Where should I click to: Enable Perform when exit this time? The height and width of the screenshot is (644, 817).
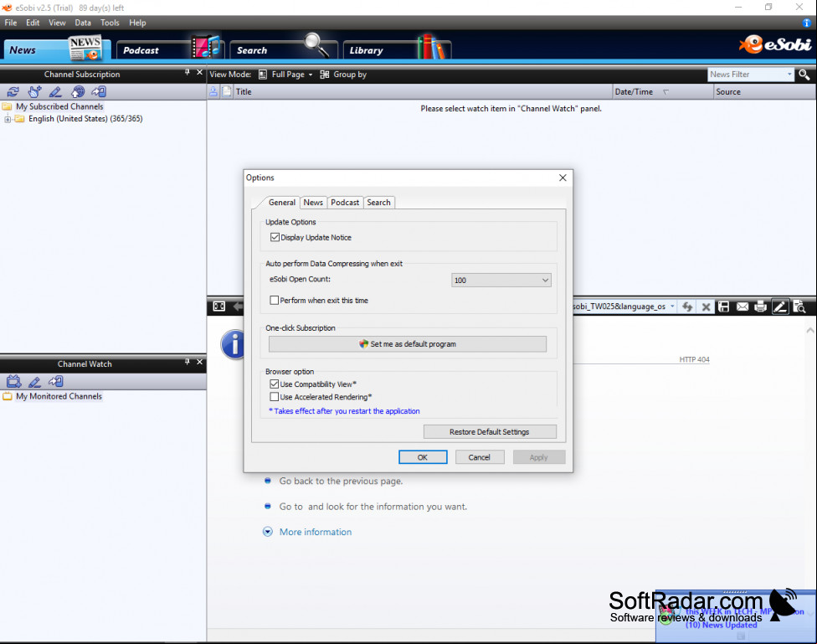coord(274,301)
